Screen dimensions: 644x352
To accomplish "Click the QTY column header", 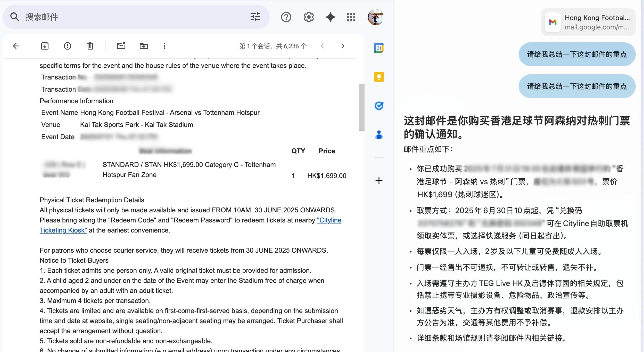I will tap(298, 151).
